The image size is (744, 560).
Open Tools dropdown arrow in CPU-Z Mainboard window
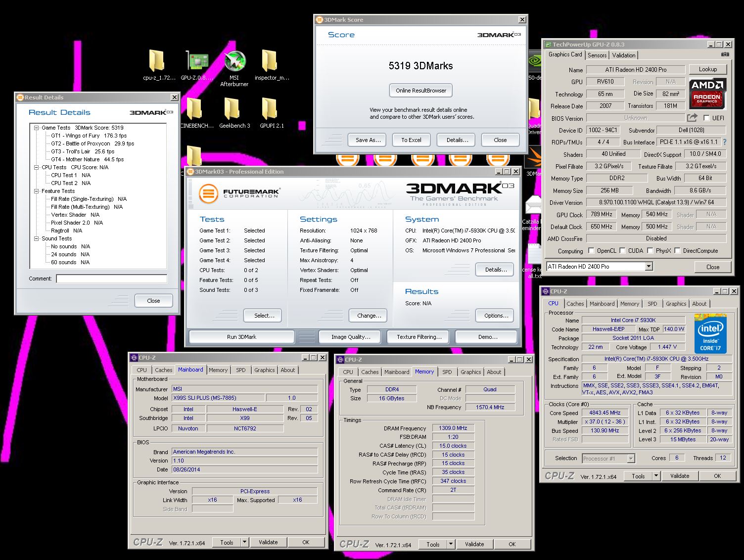pos(245,542)
